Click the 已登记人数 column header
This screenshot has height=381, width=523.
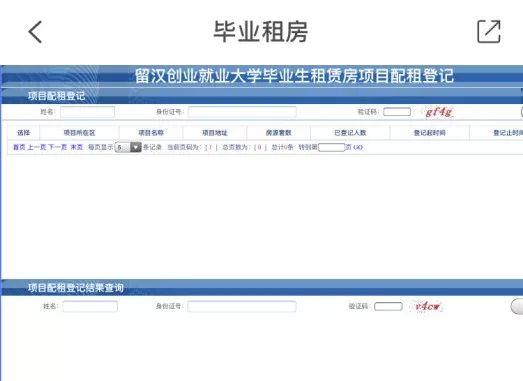350,133
